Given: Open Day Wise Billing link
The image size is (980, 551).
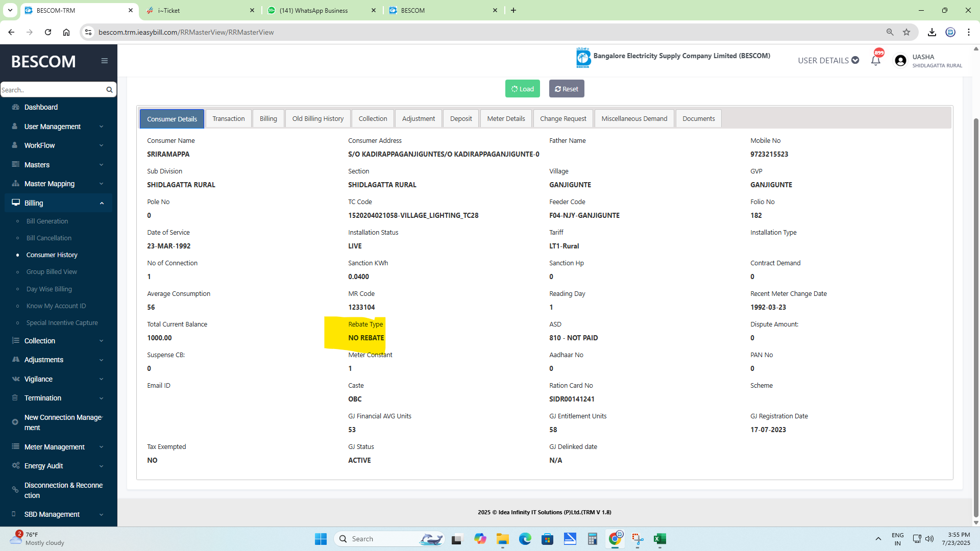Looking at the screenshot, I should point(49,289).
